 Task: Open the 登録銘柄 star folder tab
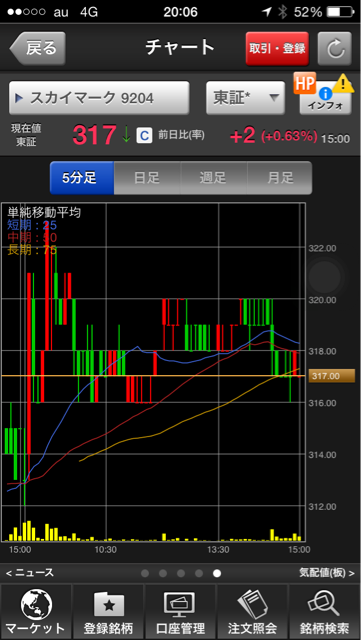point(108,612)
